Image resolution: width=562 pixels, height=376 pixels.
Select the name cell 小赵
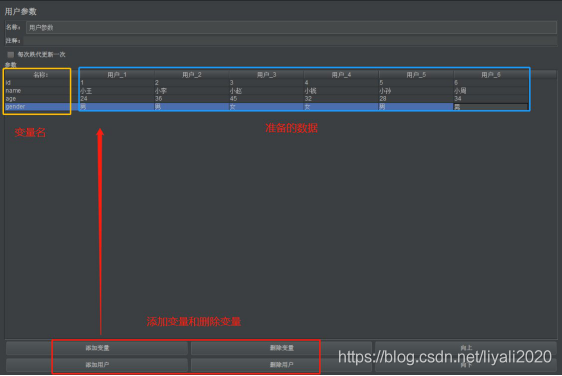point(266,91)
